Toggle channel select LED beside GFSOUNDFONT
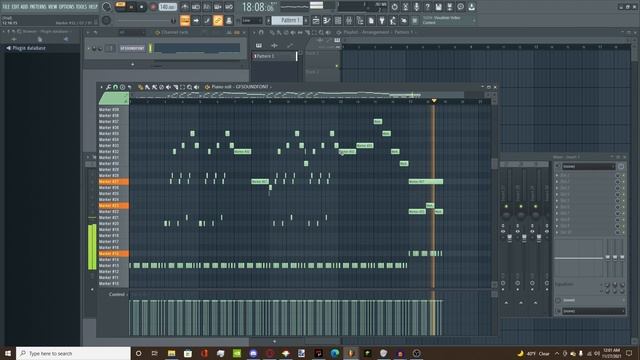This screenshot has width=640, height=360. 150,48
